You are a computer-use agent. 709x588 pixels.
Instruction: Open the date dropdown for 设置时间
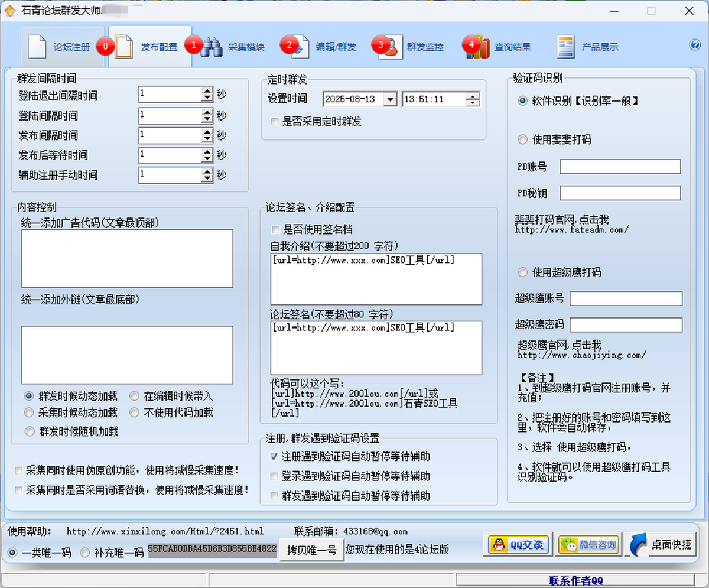(x=389, y=100)
